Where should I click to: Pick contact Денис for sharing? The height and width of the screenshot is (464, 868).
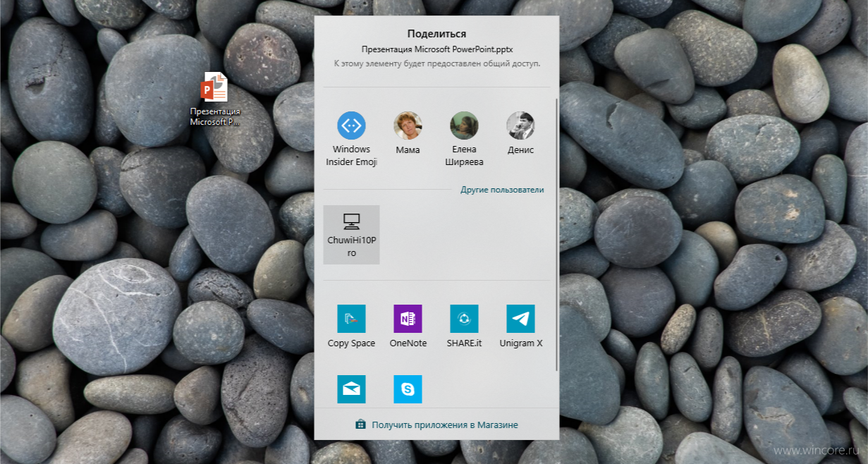coord(520,133)
